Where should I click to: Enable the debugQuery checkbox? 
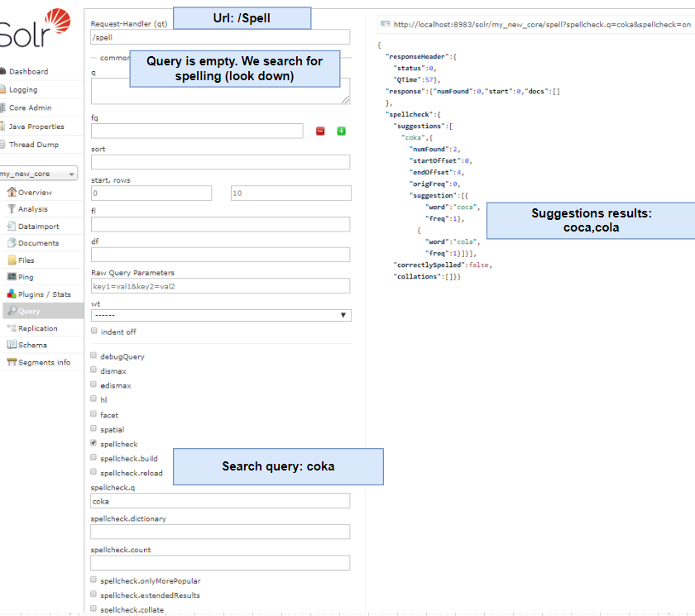click(93, 356)
